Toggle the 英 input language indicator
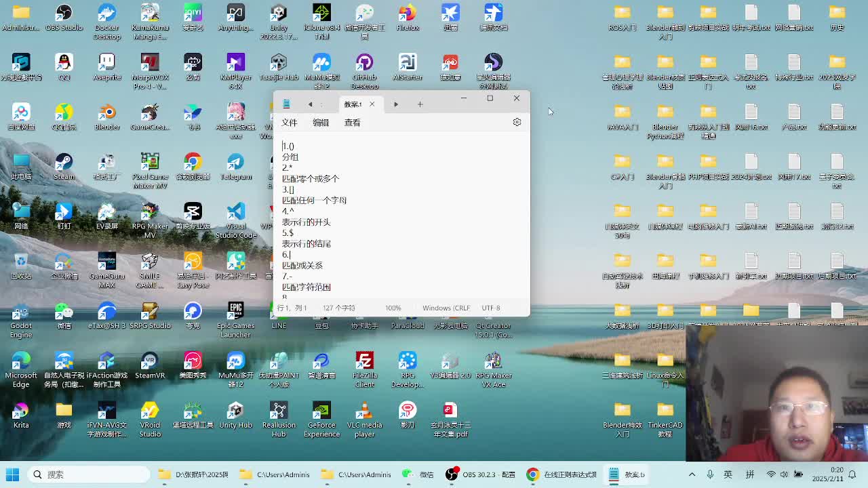The width and height of the screenshot is (868, 488). click(728, 474)
